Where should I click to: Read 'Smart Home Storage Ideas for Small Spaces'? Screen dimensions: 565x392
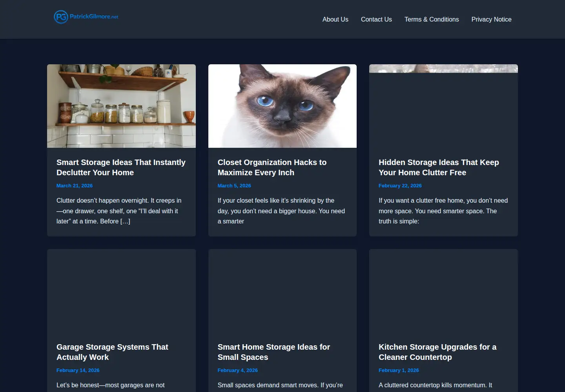coord(274,352)
